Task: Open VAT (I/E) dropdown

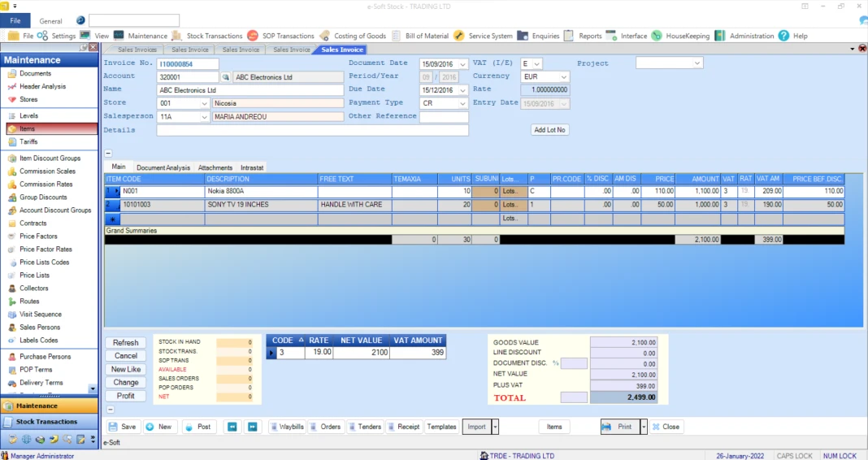Action: point(536,63)
